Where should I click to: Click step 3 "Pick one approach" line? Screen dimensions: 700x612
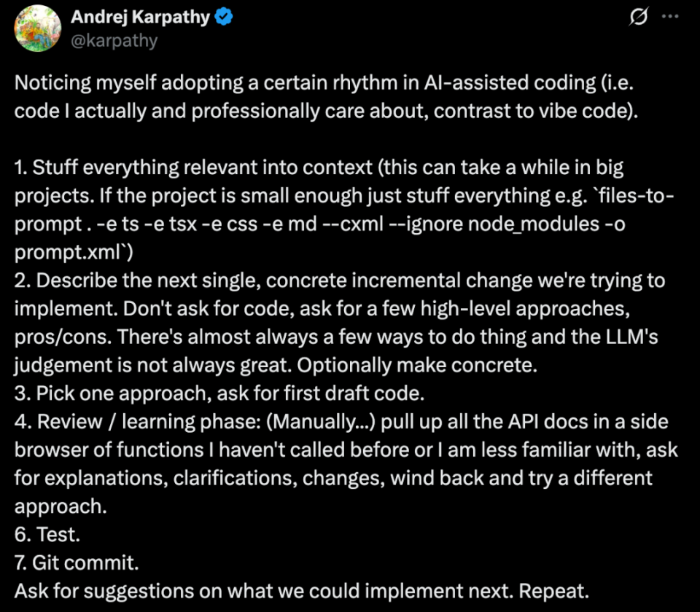[x=219, y=393]
